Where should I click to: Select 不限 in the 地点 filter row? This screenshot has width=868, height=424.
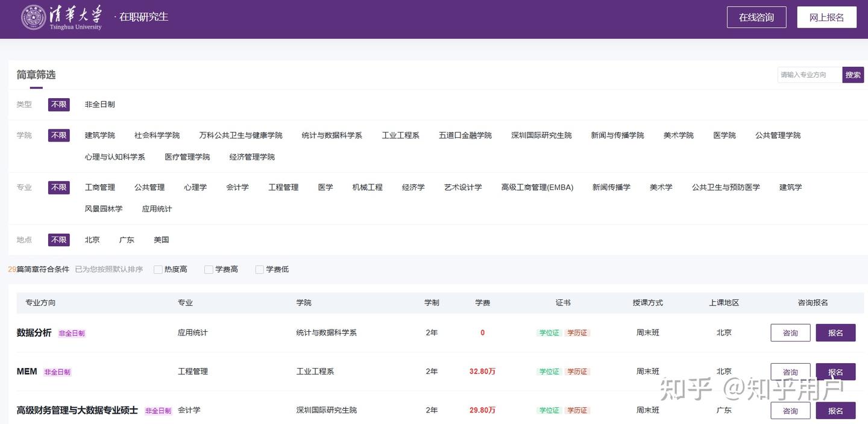[59, 240]
